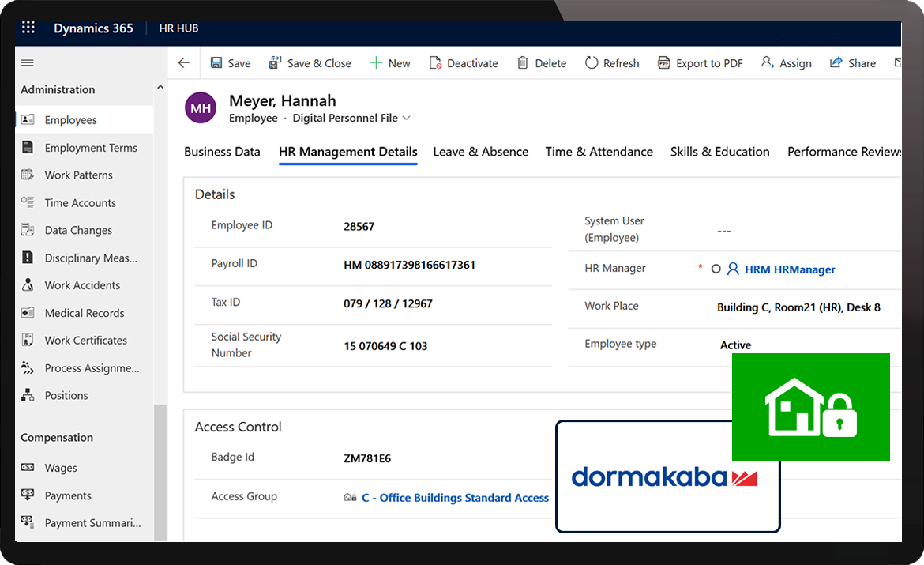Collapse the Administration section chevron
Viewport: 924px width, 565px height.
pos(160,87)
